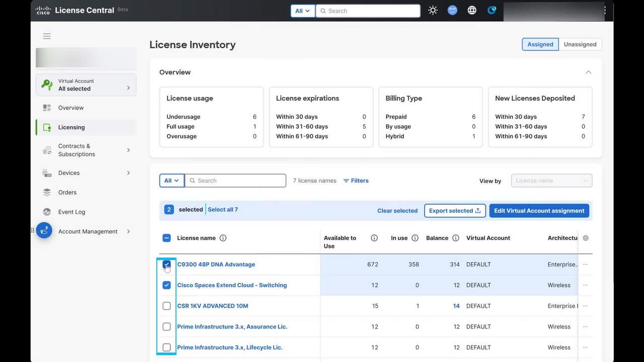Click info icon next to In use
This screenshot has width=644, height=362.
[x=415, y=238]
